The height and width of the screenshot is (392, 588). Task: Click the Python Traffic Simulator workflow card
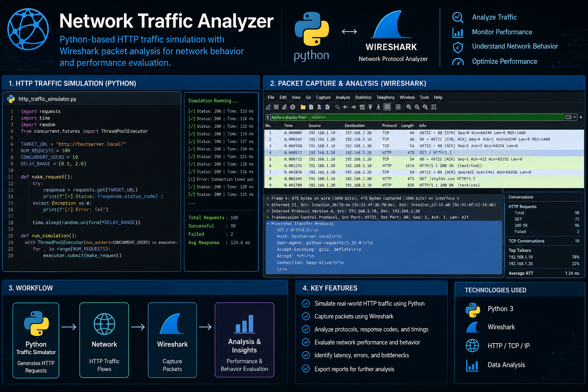tap(36, 340)
